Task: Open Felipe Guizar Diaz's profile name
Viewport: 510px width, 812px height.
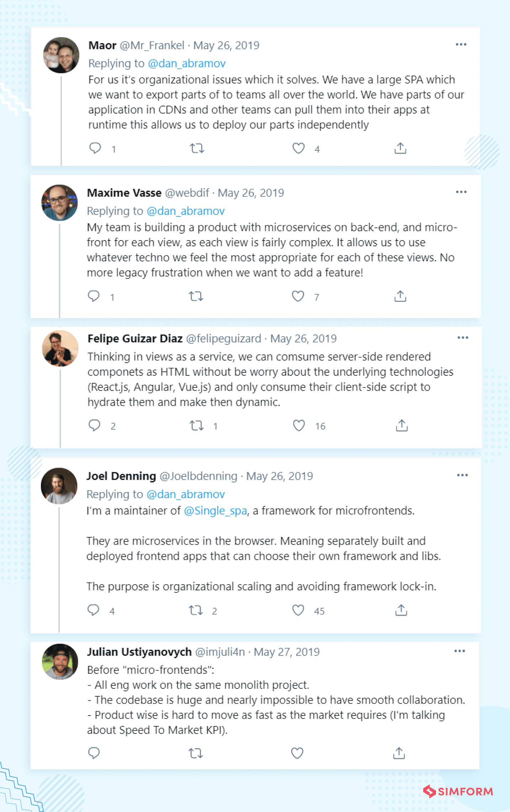Action: 135,338
